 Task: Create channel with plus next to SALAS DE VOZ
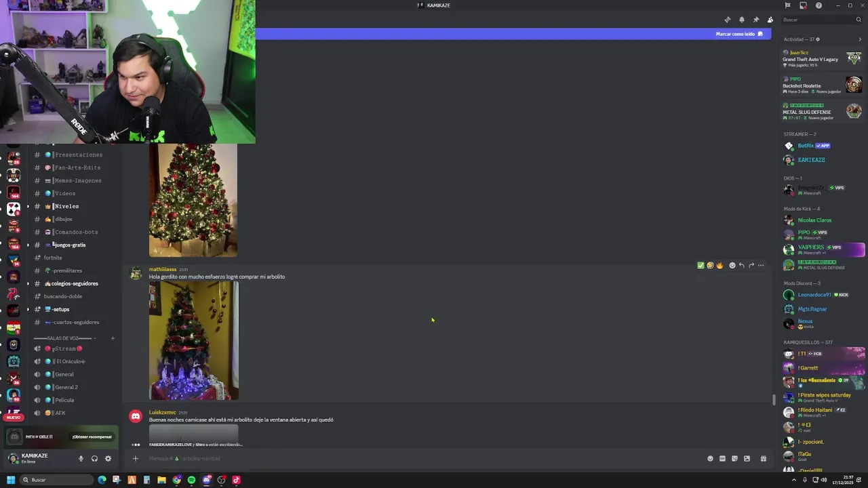point(113,338)
